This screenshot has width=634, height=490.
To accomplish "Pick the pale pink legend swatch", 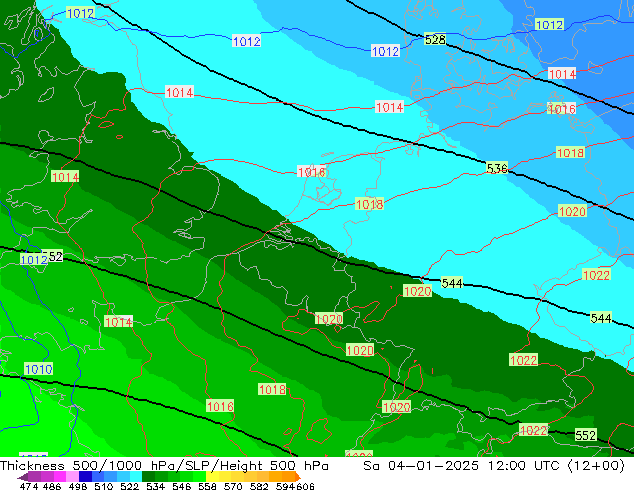I will 72,477.
